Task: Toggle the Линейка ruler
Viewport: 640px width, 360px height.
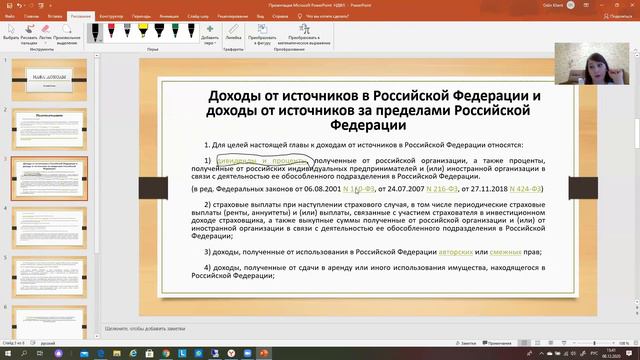Action: tap(233, 32)
